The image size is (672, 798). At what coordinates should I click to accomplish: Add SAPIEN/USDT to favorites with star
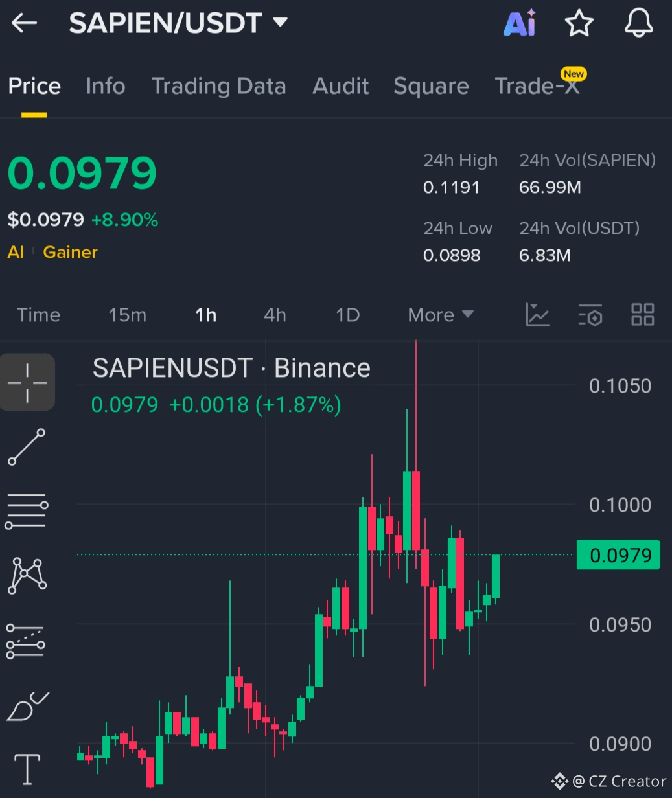[x=579, y=23]
